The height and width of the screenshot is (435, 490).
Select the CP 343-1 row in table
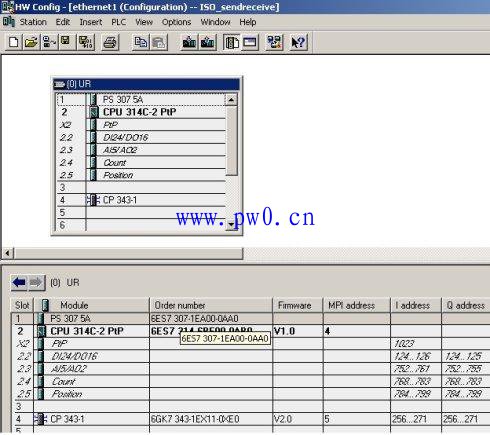click(250, 419)
